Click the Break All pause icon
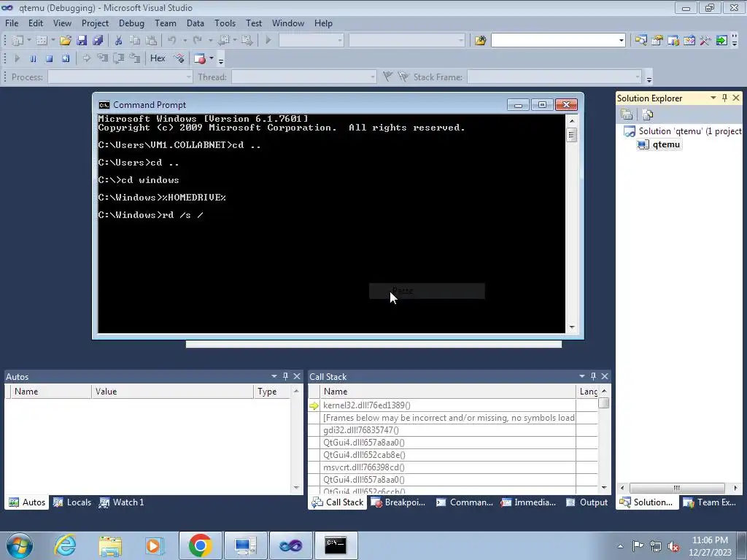Viewport: 747px width, 560px height. coord(33,58)
